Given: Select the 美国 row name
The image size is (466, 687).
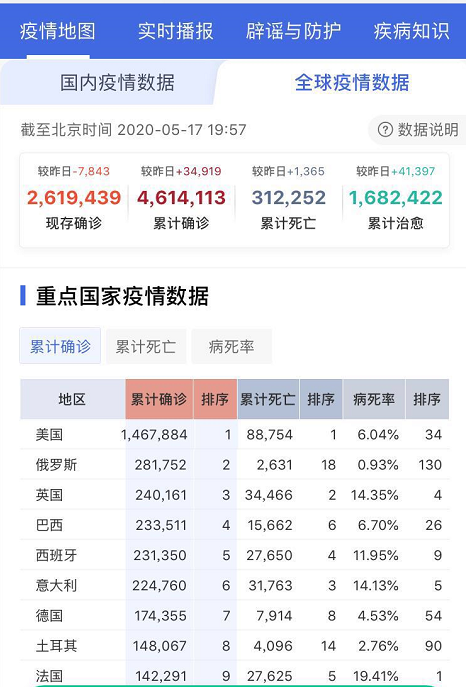Looking at the screenshot, I should coord(49,435).
